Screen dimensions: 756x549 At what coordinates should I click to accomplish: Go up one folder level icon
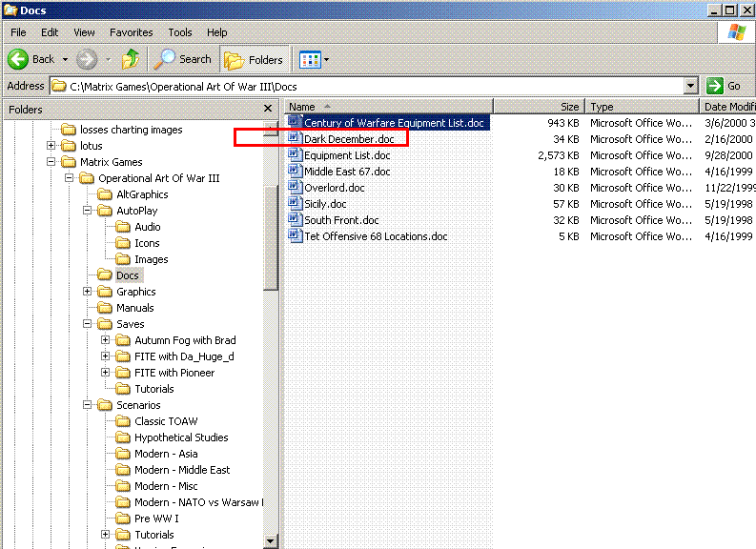131,59
